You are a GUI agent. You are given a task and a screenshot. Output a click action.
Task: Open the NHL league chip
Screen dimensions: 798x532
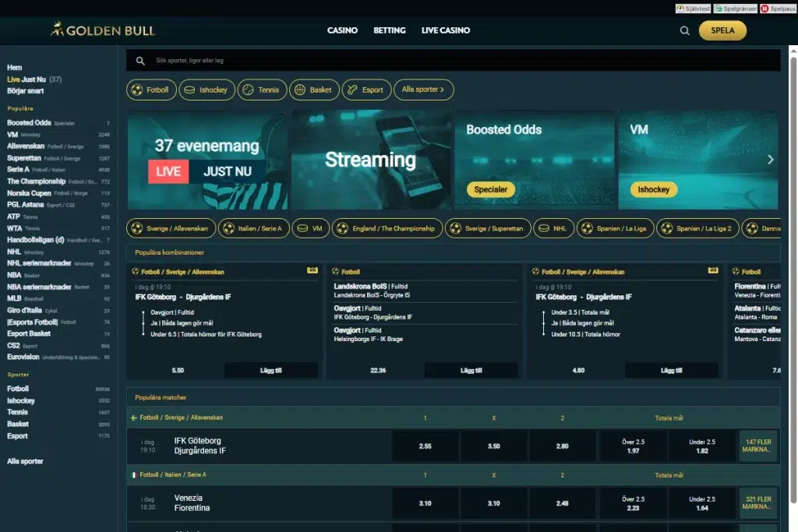coord(554,228)
